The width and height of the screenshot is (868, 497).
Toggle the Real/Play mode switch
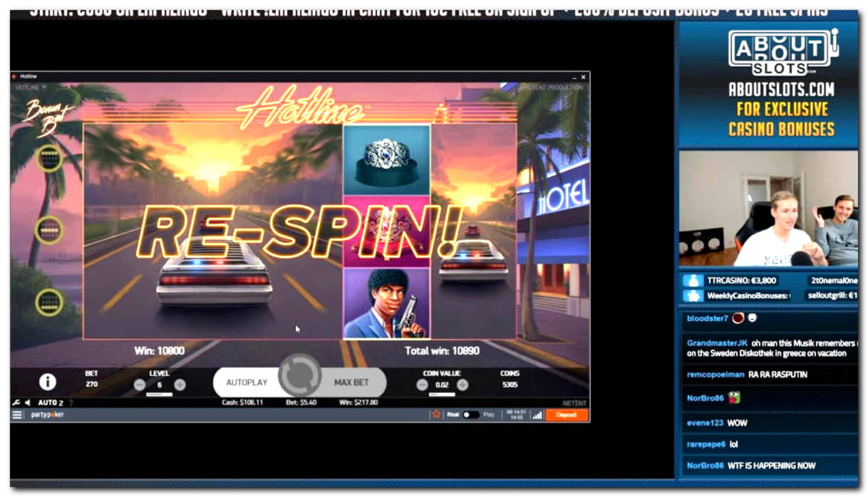pos(470,414)
